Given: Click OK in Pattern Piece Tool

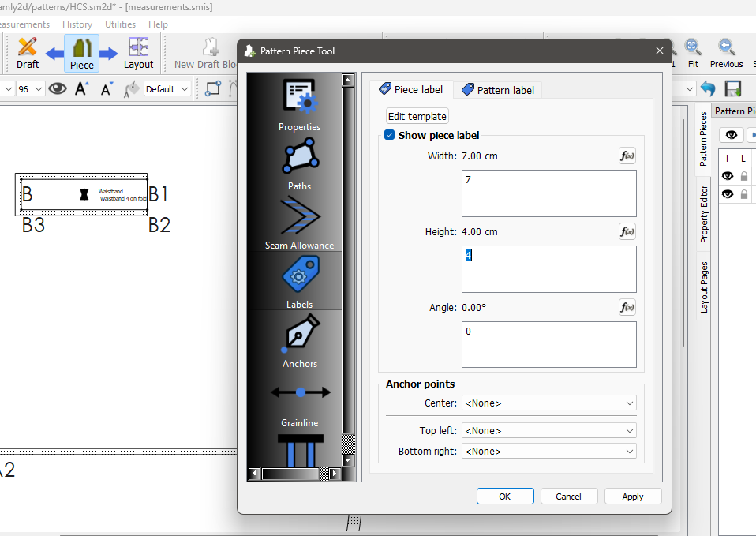Looking at the screenshot, I should (x=505, y=497).
